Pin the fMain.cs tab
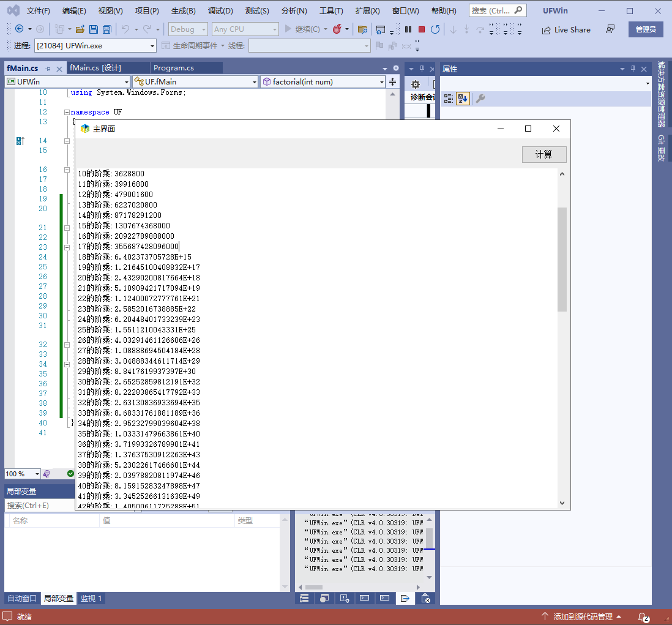 click(48, 69)
